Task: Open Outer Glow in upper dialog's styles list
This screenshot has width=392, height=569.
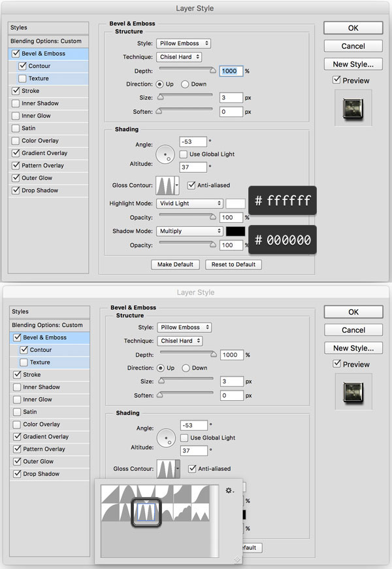Action: (x=37, y=178)
